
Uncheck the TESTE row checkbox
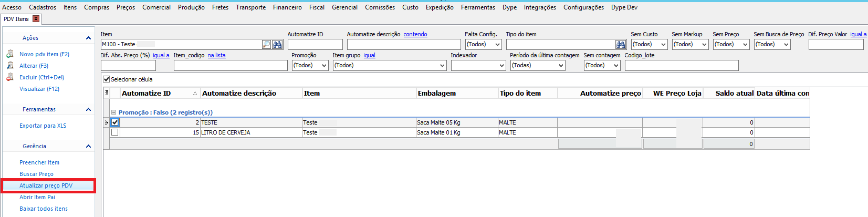(115, 122)
